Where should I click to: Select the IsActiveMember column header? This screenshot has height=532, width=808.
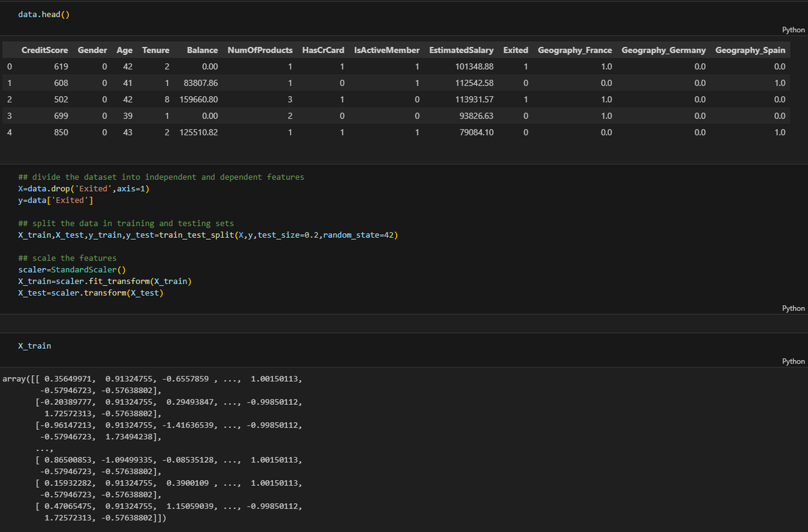386,51
